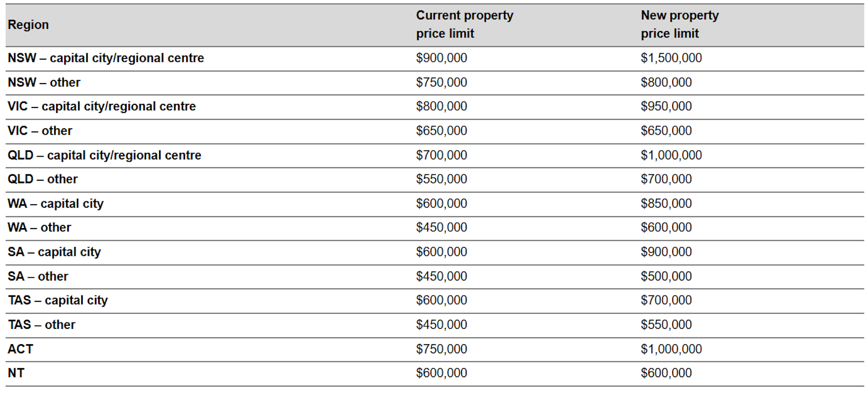Click the WA – capital city label
Viewport: 868px width, 393px height.
pos(56,203)
